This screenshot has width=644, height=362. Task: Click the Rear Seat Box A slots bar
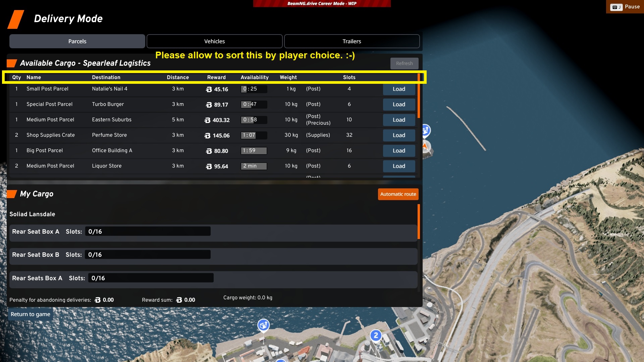[x=148, y=231]
